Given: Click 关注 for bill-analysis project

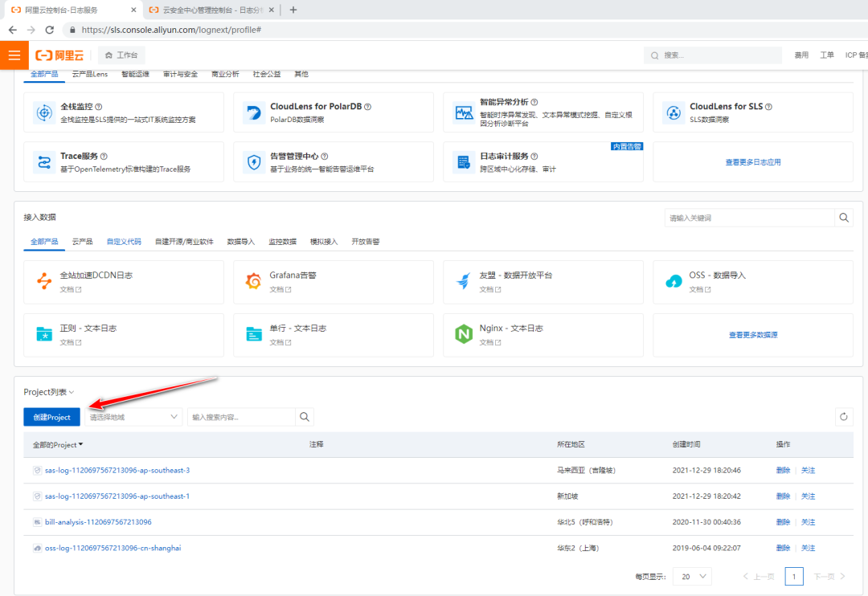Looking at the screenshot, I should (x=808, y=522).
